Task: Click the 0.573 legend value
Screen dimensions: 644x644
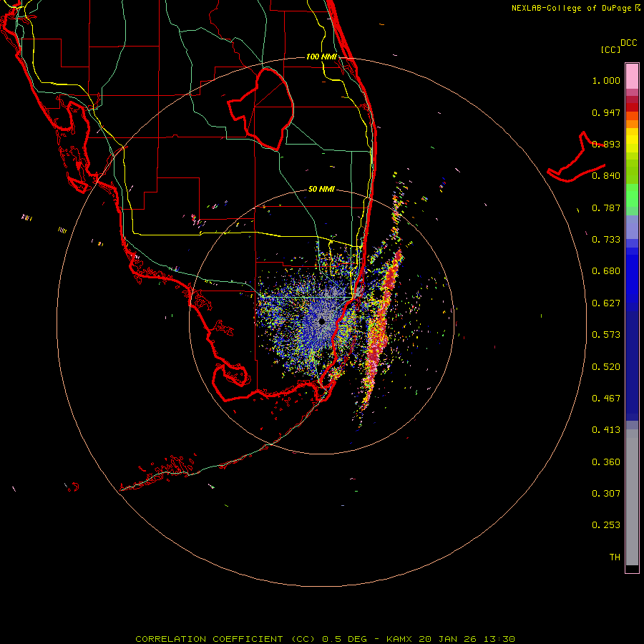Action: point(606,335)
